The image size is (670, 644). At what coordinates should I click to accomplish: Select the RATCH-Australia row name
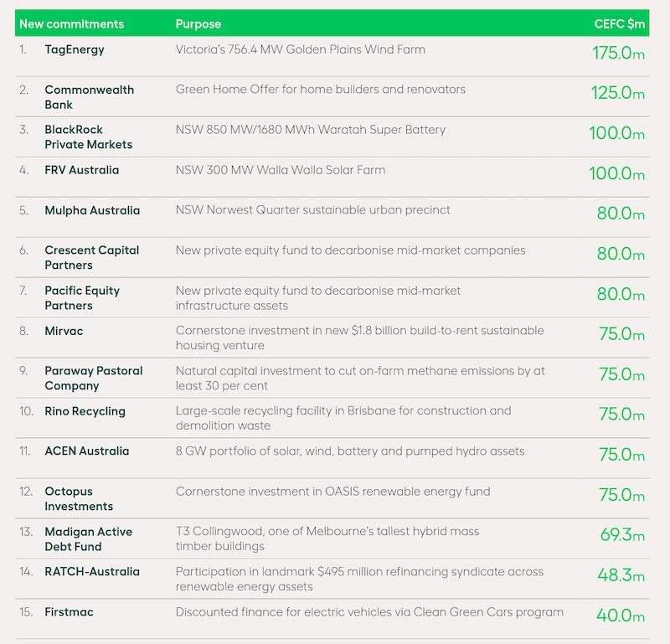click(92, 571)
